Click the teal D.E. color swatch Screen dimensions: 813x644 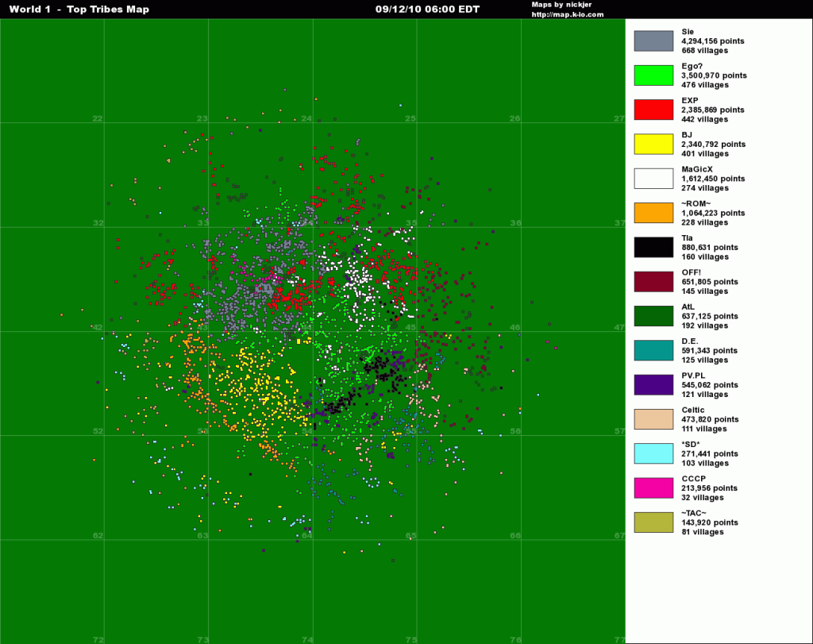point(653,350)
